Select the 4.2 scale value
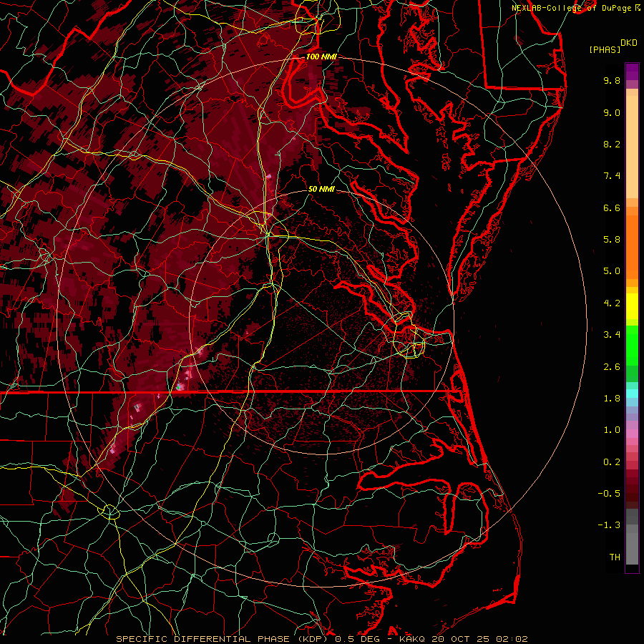The width and height of the screenshot is (644, 644). [x=612, y=303]
